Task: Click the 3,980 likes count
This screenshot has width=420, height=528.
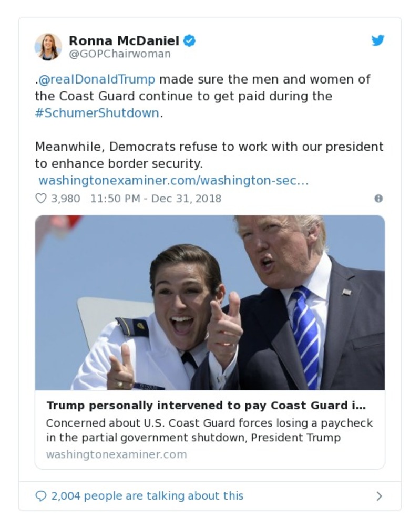Action: pyautogui.click(x=66, y=199)
